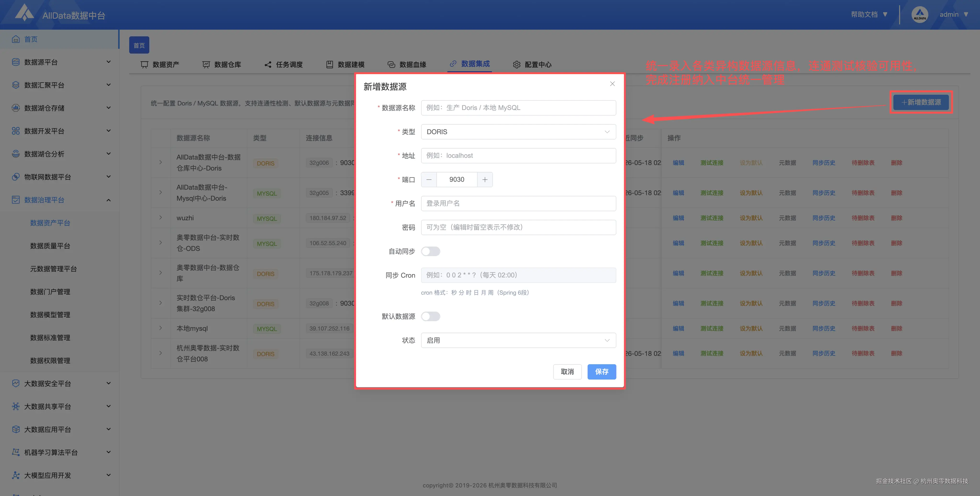Click the 大数据应用平台 sidebar icon

click(x=16, y=429)
